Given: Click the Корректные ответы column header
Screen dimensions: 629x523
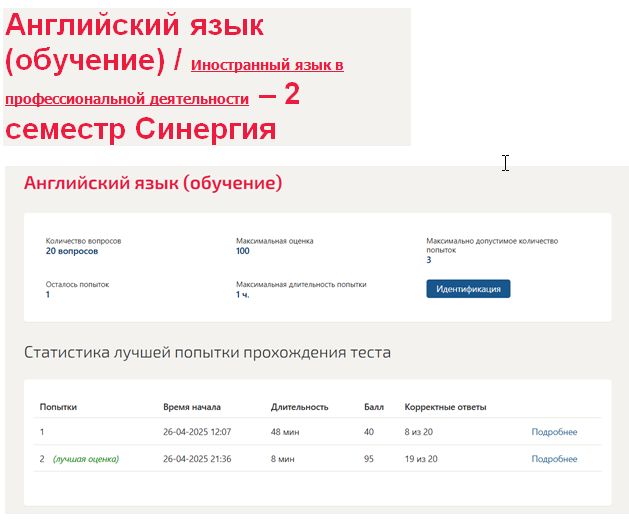Looking at the screenshot, I should point(445,407).
